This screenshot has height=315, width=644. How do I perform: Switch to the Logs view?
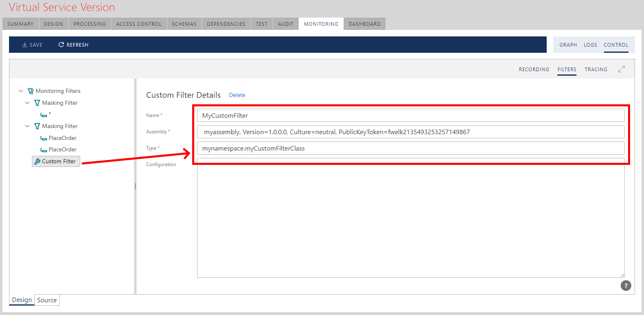tap(590, 45)
